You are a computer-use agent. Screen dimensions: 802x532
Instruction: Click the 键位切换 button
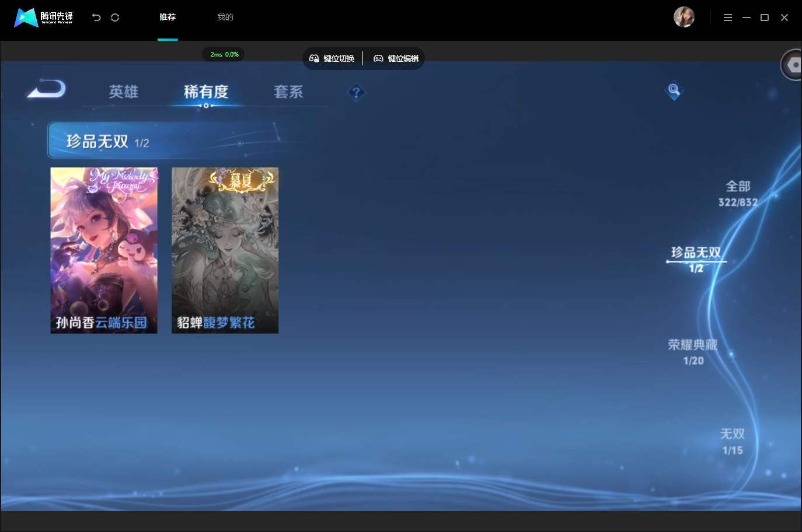(332, 58)
